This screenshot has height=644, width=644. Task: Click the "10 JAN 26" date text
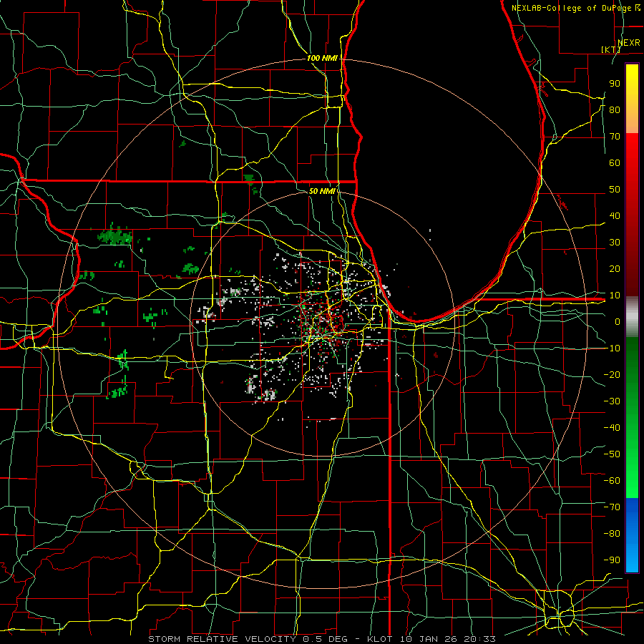428,639
